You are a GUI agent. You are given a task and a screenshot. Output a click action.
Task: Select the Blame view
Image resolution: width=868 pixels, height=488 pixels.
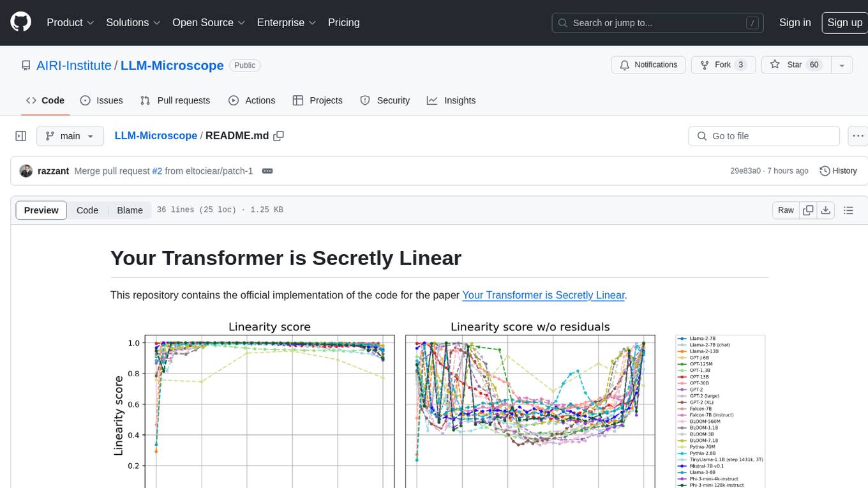click(130, 210)
